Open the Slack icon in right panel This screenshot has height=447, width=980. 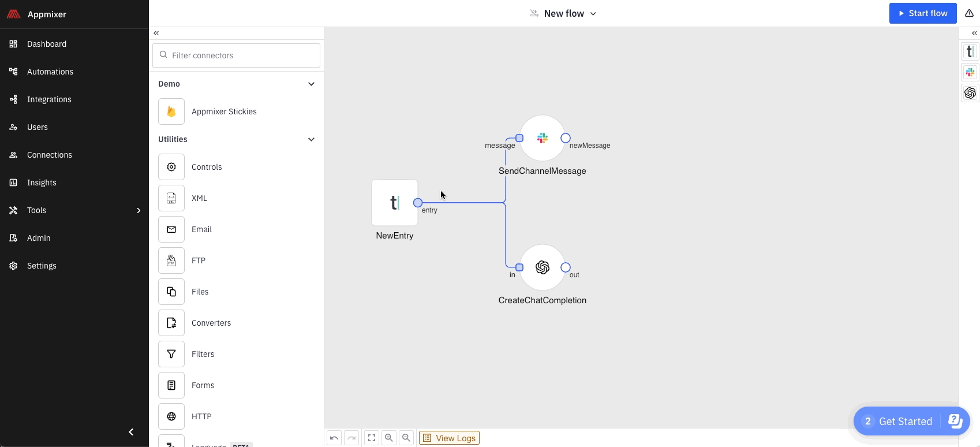point(970,72)
